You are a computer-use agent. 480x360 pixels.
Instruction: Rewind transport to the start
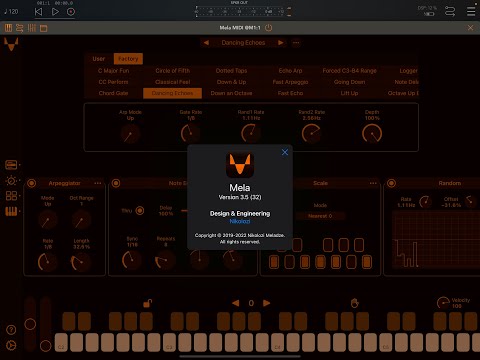tap(38, 12)
